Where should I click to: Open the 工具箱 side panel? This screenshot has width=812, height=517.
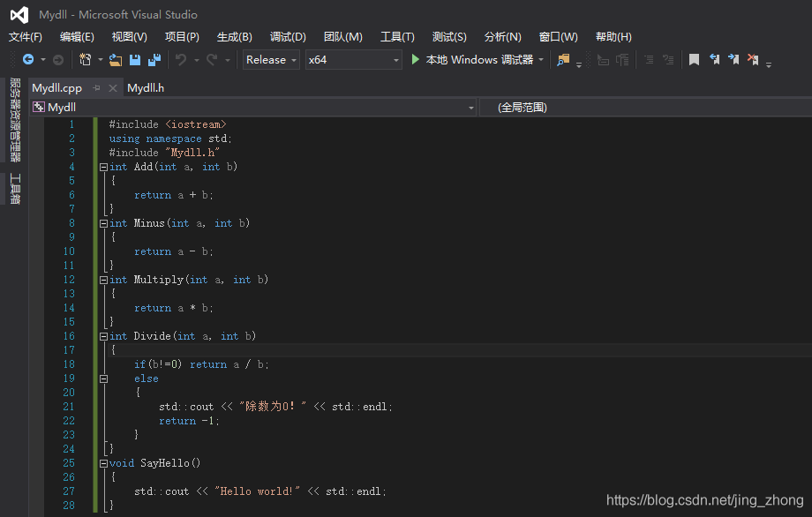(x=15, y=189)
